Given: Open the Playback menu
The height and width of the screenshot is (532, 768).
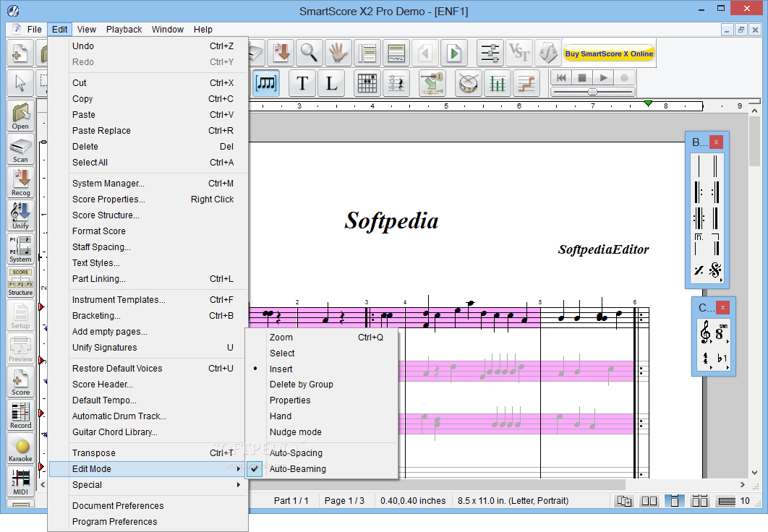Looking at the screenshot, I should point(124,30).
